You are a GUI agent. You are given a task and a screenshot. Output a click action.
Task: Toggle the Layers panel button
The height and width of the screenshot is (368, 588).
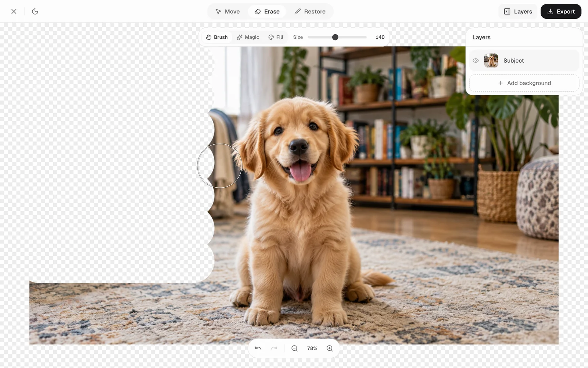point(518,11)
